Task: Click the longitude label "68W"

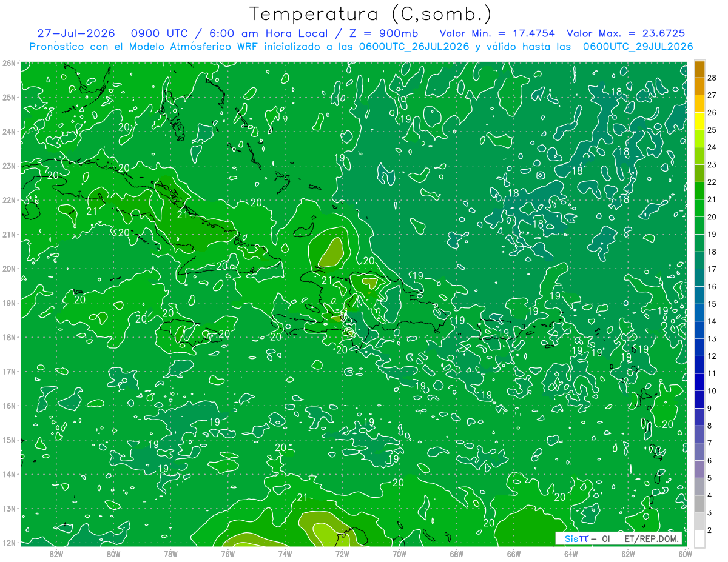Action: [x=456, y=554]
